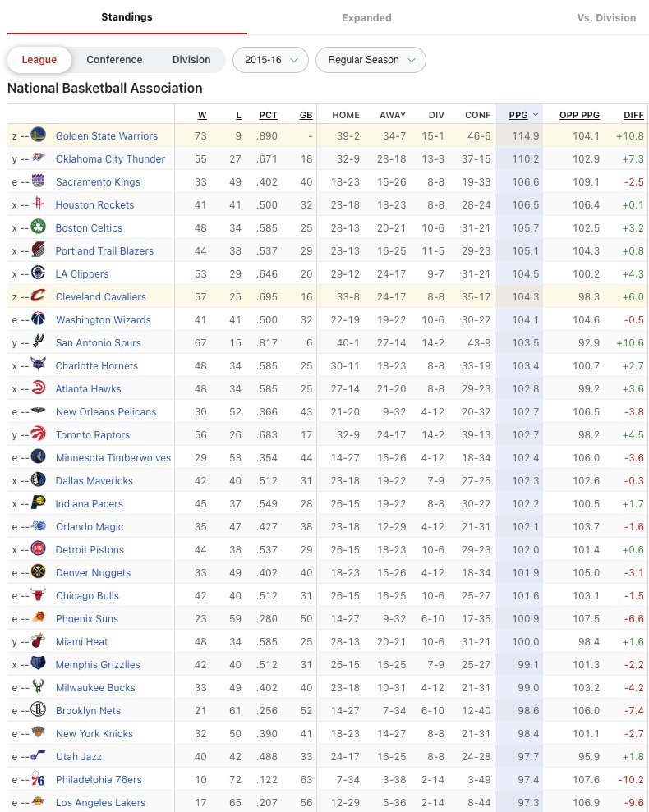The width and height of the screenshot is (649, 812).
Task: Click the Boston Celtics logo
Action: click(x=38, y=227)
